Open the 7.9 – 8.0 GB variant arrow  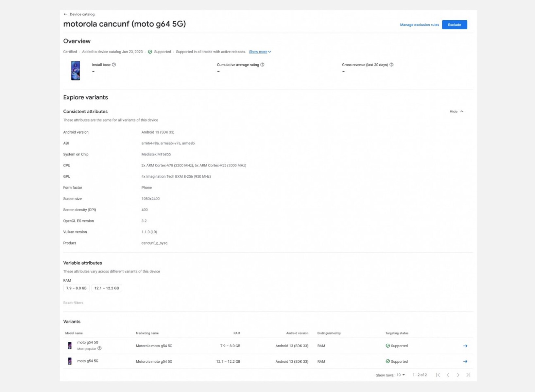pyautogui.click(x=465, y=346)
